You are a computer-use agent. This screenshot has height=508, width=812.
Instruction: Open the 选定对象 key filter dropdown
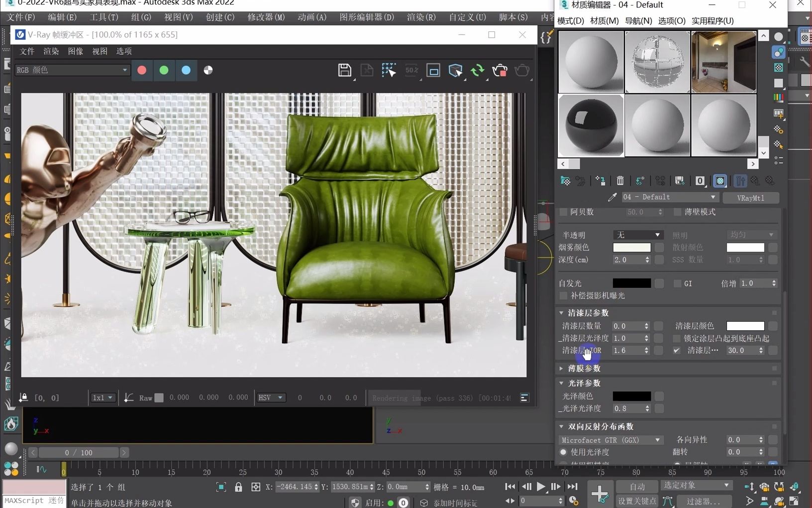(696, 485)
